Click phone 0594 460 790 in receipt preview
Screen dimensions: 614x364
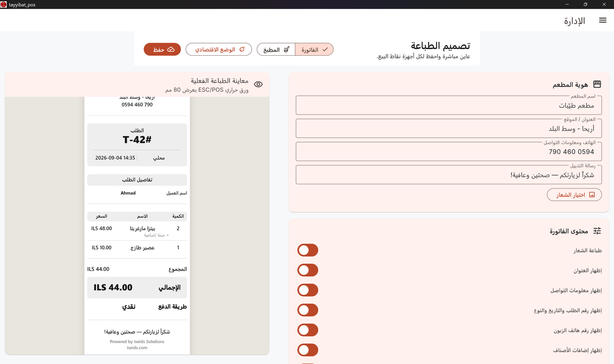[x=137, y=105]
